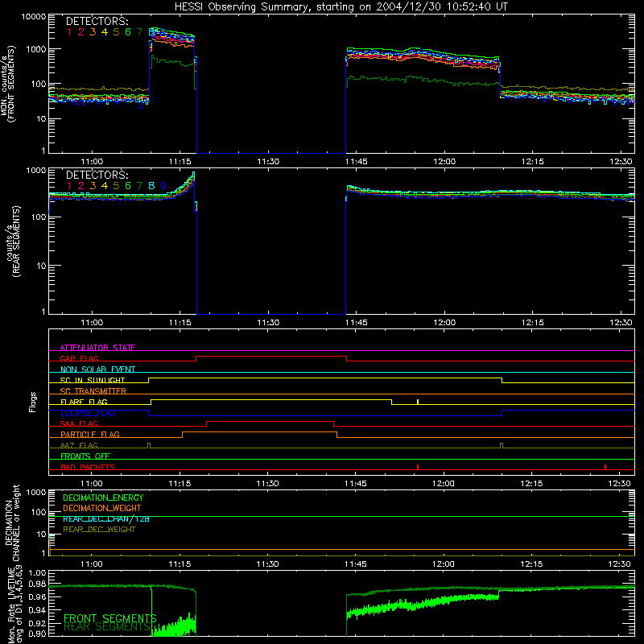This screenshot has width=644, height=644.
Task: Click detector number 7 in the rear segments legend
Action: (x=139, y=186)
